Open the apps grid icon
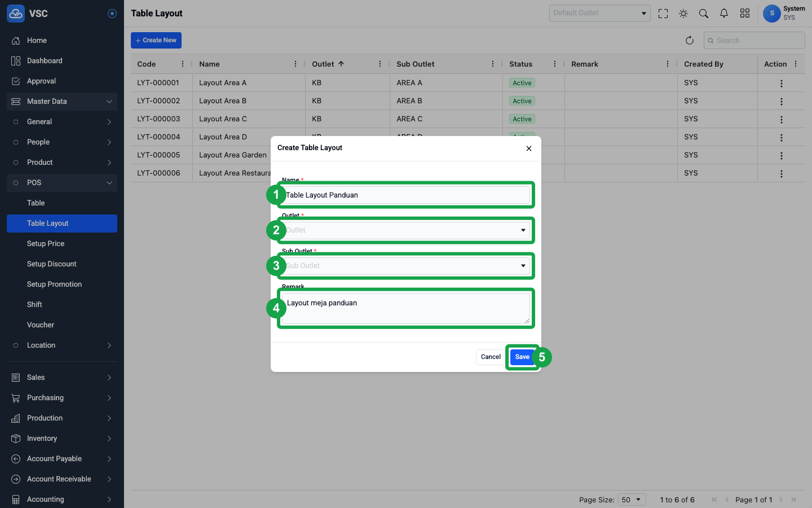 [745, 14]
